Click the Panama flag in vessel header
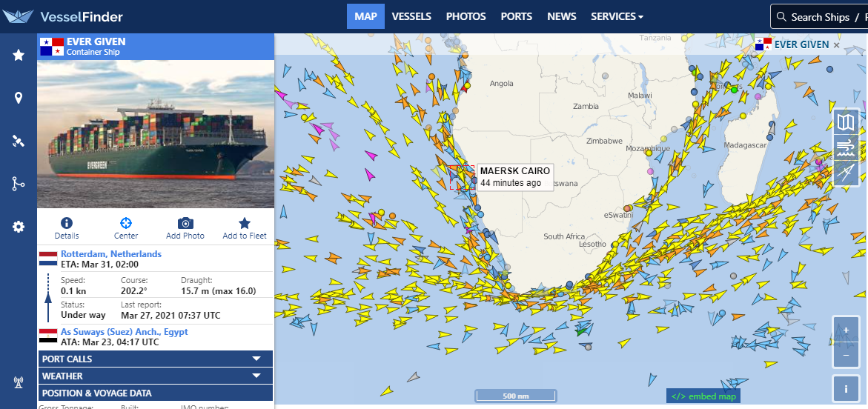The width and height of the screenshot is (868, 409). 51,47
